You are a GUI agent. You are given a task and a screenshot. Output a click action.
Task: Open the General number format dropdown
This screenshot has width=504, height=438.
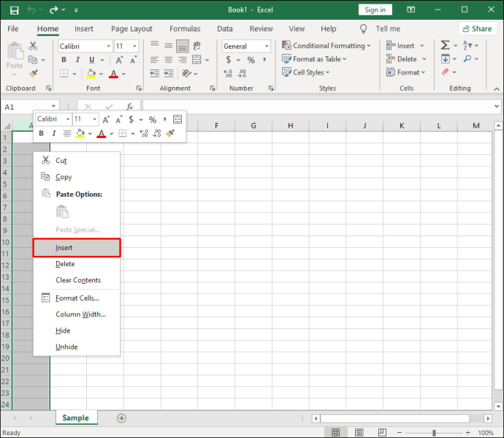coord(267,46)
